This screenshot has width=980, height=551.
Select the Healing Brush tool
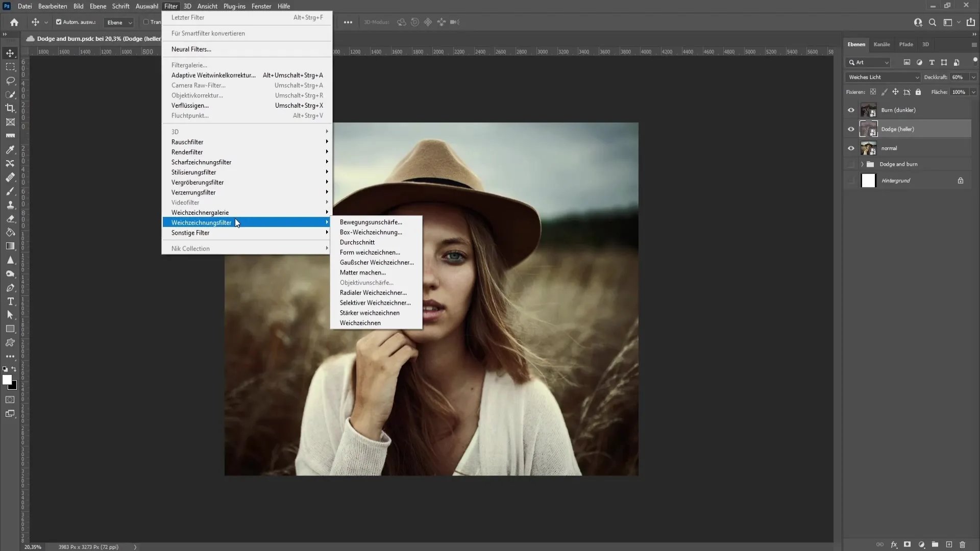coord(10,177)
